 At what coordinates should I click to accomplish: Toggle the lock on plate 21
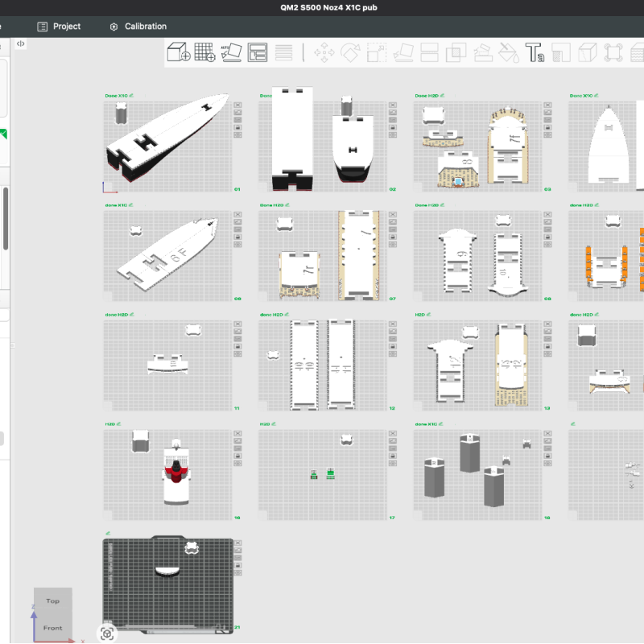pyautogui.click(x=237, y=565)
